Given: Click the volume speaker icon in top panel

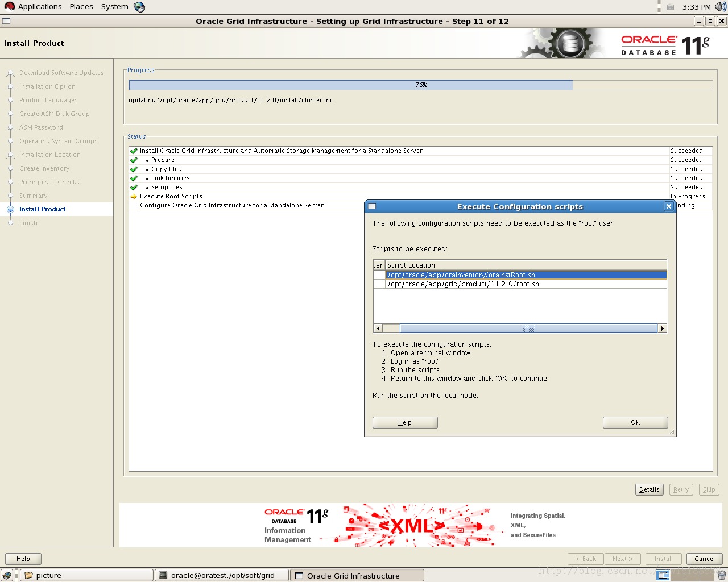Looking at the screenshot, I should 721,7.
